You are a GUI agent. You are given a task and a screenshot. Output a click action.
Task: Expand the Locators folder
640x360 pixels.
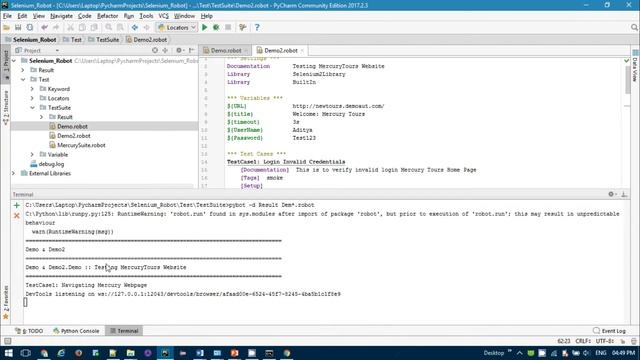(32, 98)
